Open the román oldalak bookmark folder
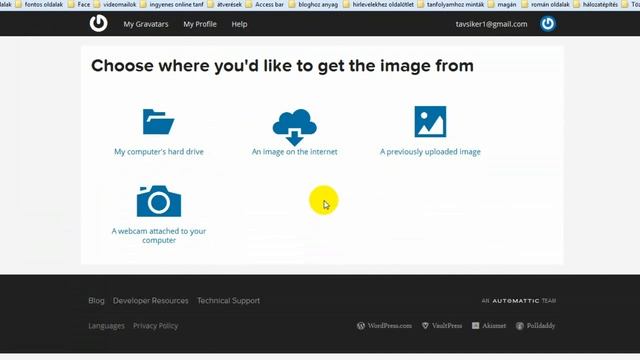The image size is (640, 360). point(545,4)
